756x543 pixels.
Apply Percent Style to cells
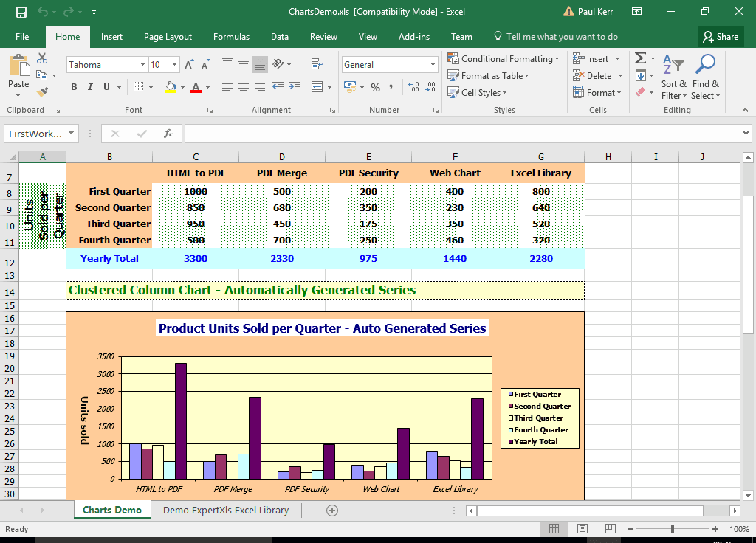[x=375, y=87]
